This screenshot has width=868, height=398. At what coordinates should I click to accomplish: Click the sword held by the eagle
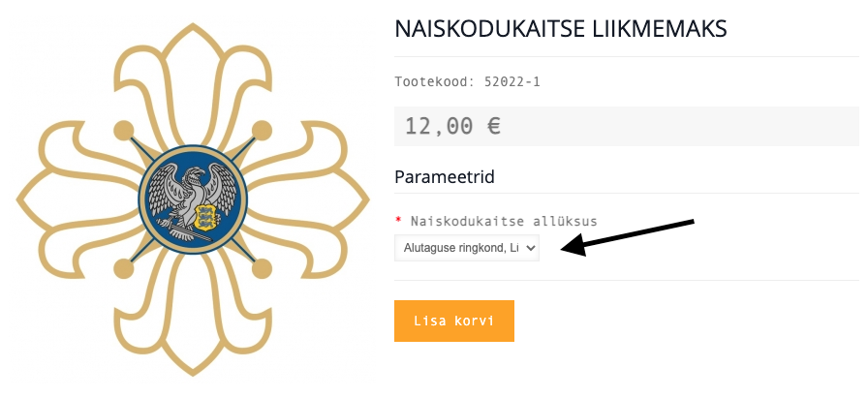[x=184, y=230]
